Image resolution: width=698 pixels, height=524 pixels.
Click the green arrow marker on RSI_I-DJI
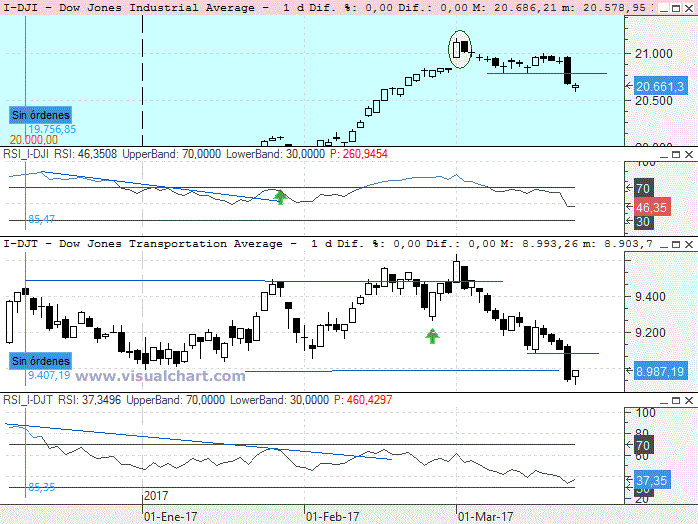[x=280, y=197]
